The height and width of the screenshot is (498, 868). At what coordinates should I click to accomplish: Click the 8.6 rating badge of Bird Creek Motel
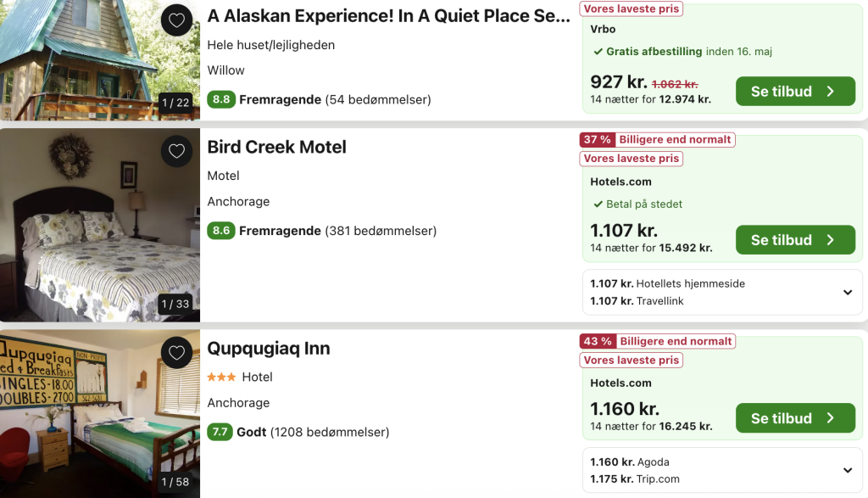click(x=221, y=231)
